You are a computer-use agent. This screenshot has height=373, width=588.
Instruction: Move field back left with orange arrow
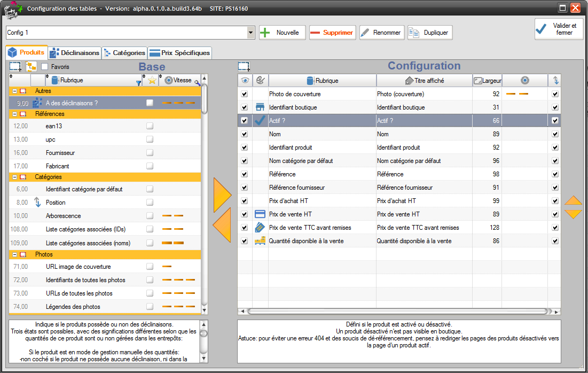coord(222,225)
